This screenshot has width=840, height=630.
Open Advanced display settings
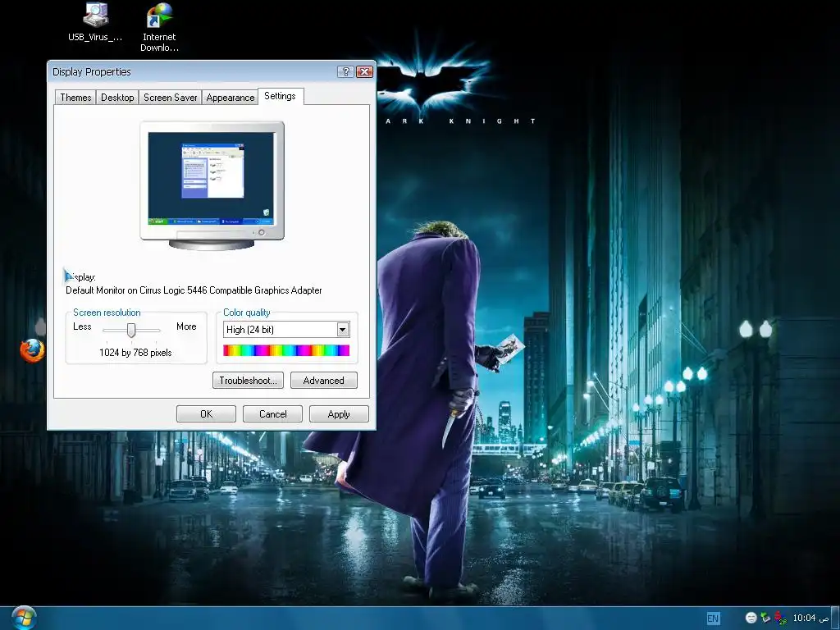[x=323, y=381]
